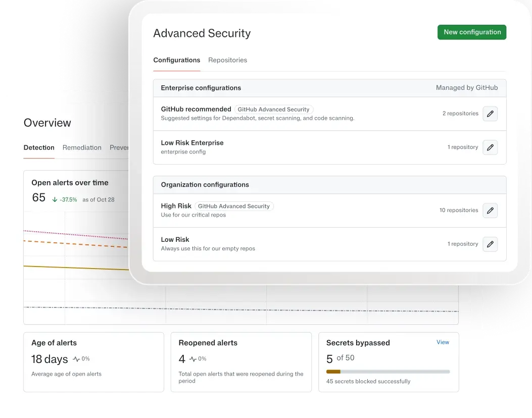
Task: Click the '65' open alerts value
Action: pyautogui.click(x=39, y=198)
